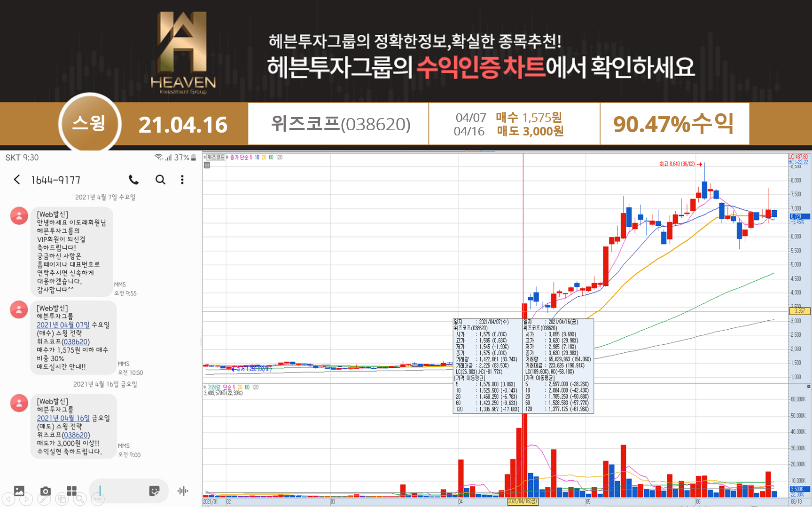Screen dimensions: 812x507
Task: Click the 매도 3,000원 banner text
Action: (x=531, y=131)
